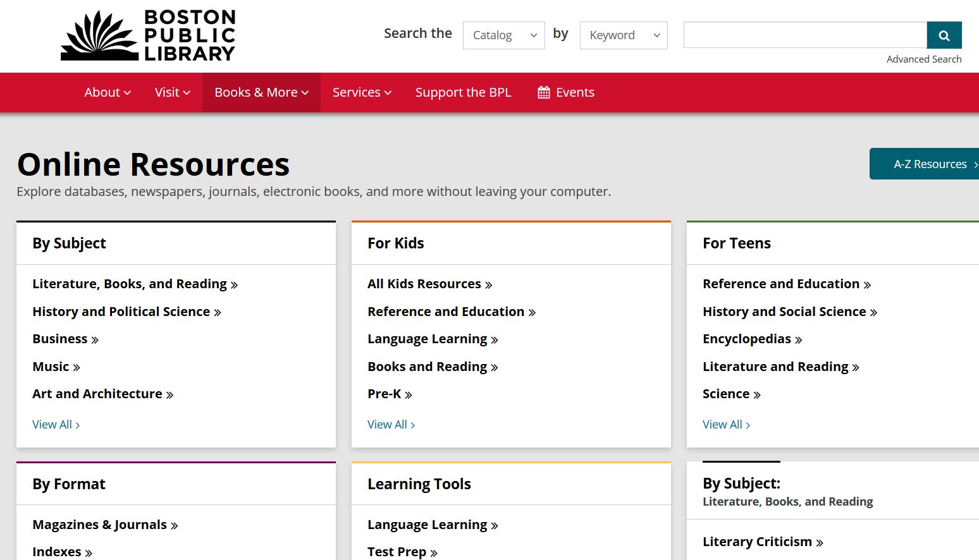979x560 pixels.
Task: Open the Books & More menu
Action: click(261, 92)
